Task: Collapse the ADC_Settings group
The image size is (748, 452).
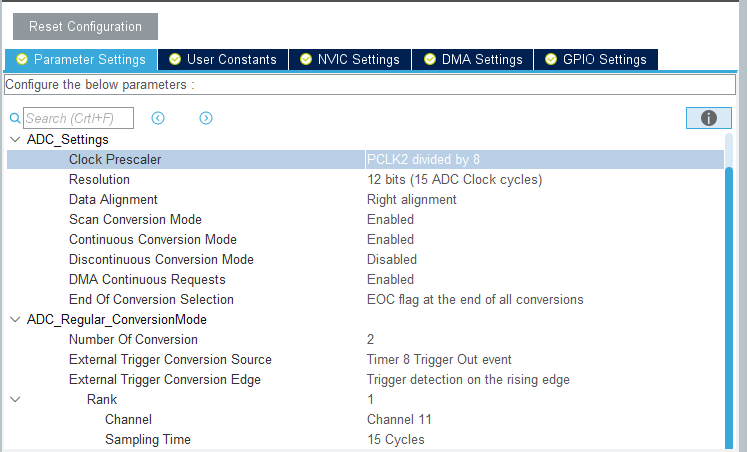Action: coord(15,140)
